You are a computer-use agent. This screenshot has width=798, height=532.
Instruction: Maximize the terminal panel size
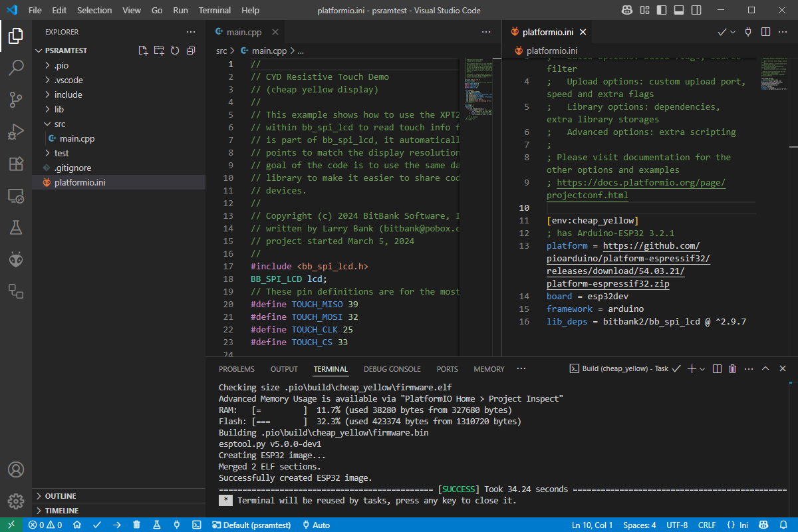click(x=765, y=368)
